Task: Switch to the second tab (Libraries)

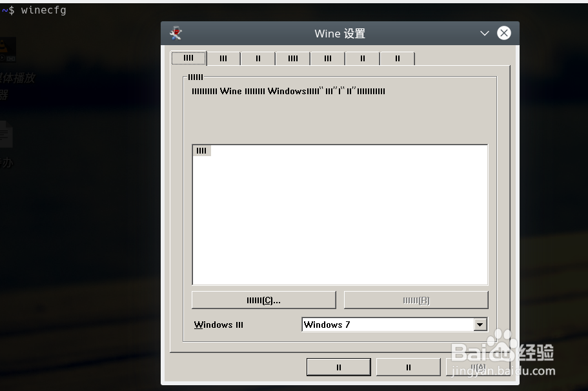Action: click(x=223, y=59)
